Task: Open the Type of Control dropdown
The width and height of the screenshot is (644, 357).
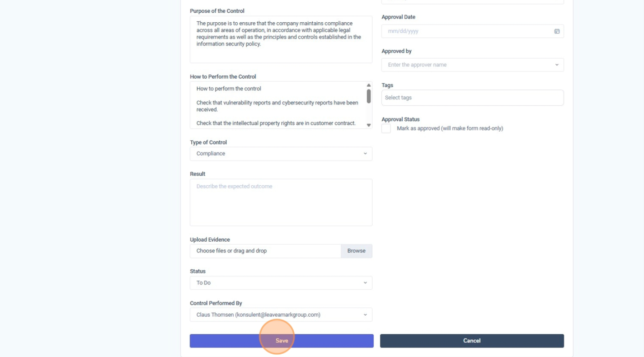Action: coord(364,154)
